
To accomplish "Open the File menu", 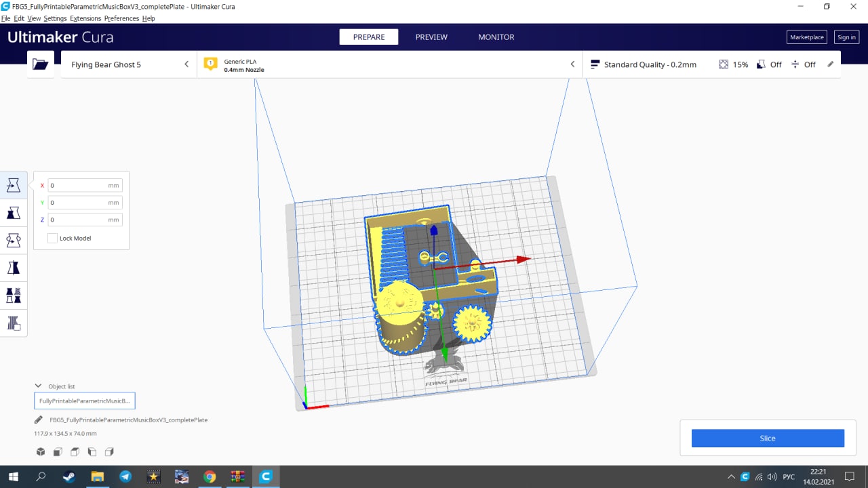I will click(x=6, y=18).
